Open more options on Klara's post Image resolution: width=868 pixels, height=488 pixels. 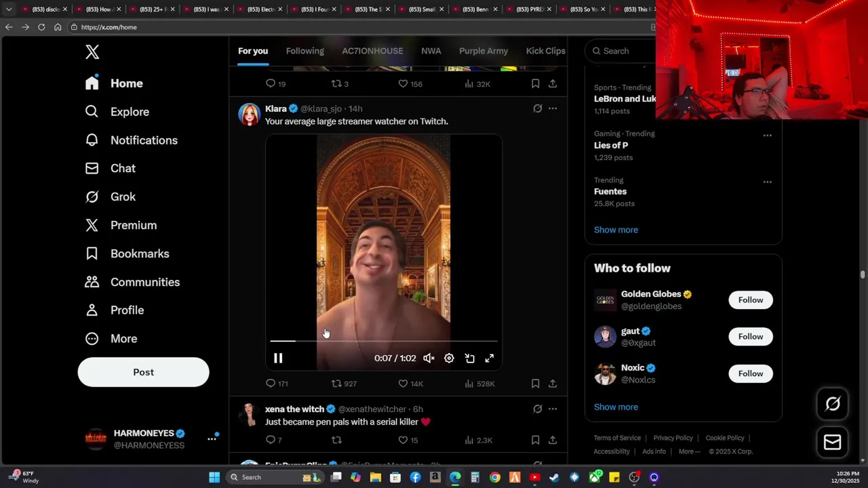coord(553,108)
